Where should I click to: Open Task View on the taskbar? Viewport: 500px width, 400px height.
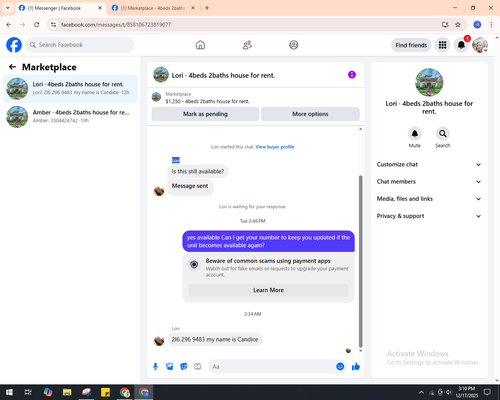[x=28, y=392]
